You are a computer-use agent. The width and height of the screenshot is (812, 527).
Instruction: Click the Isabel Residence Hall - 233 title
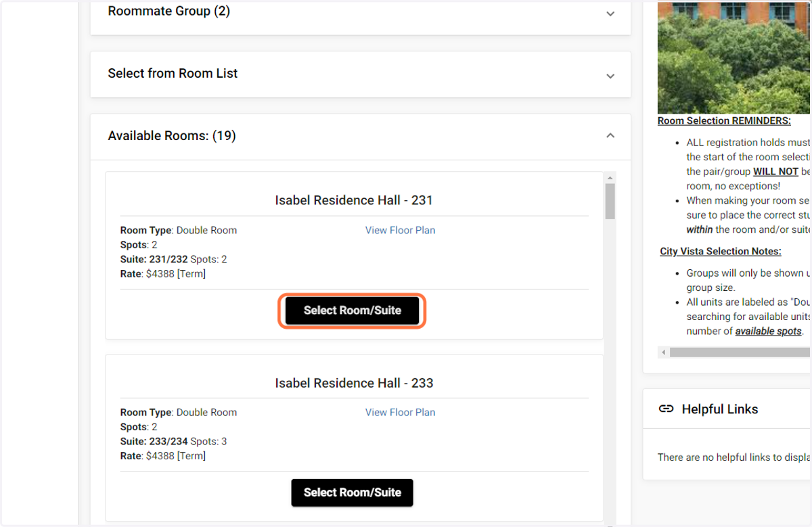click(x=354, y=383)
